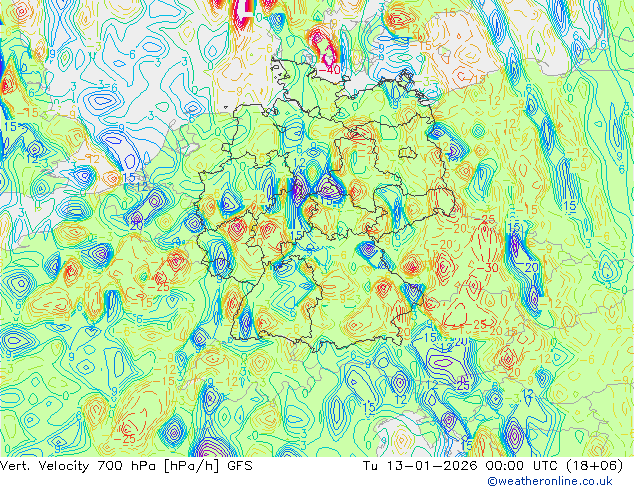Click the '-30' contour label east of Germany
This screenshot has height=490, width=634.
pos(488,268)
